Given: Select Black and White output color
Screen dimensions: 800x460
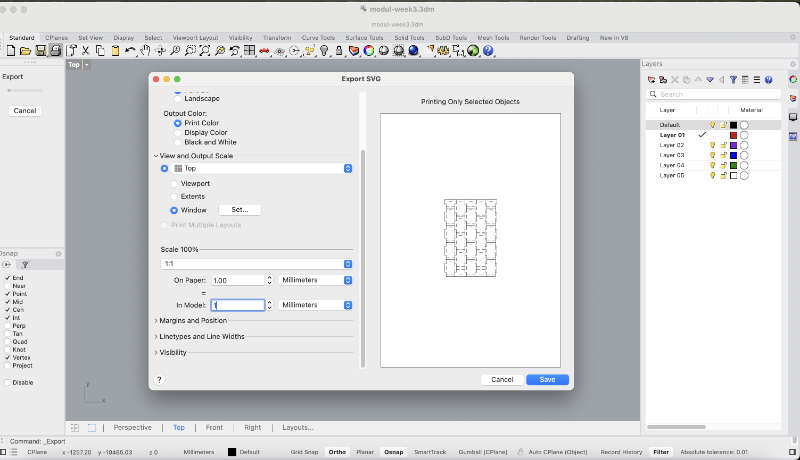Looking at the screenshot, I should pos(178,142).
